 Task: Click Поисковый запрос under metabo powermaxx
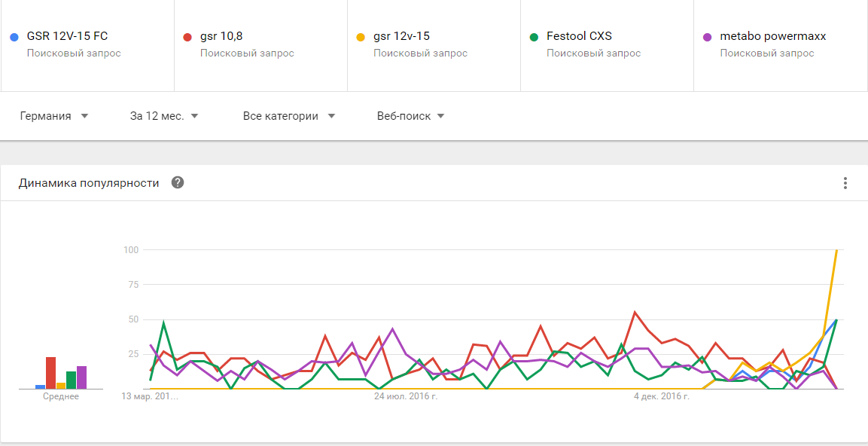tap(766, 53)
